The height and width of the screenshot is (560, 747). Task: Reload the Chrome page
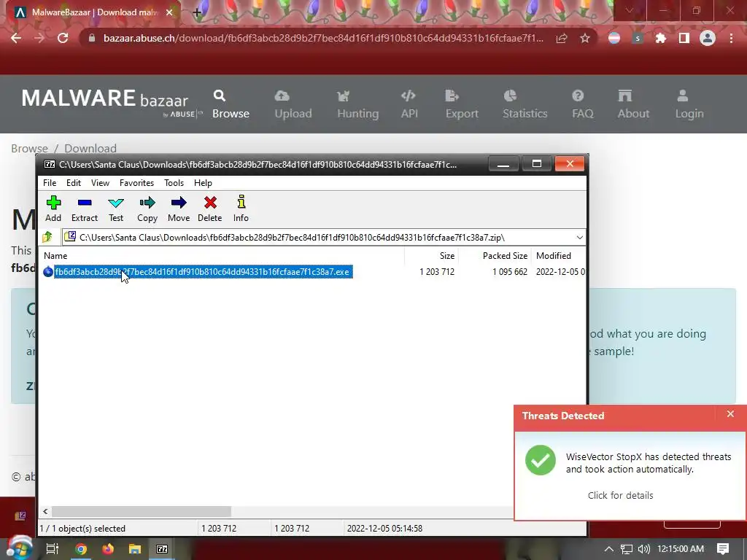click(x=63, y=38)
